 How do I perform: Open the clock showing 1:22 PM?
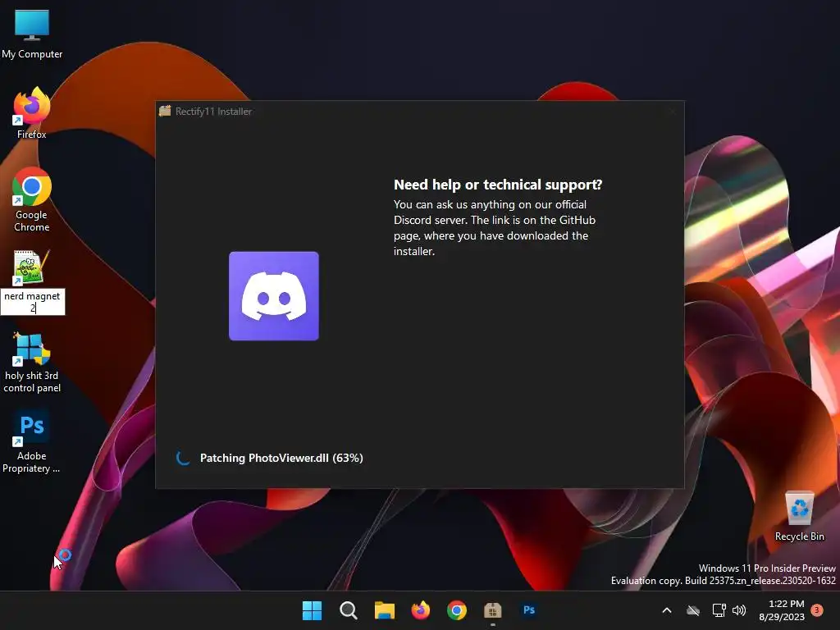point(782,610)
